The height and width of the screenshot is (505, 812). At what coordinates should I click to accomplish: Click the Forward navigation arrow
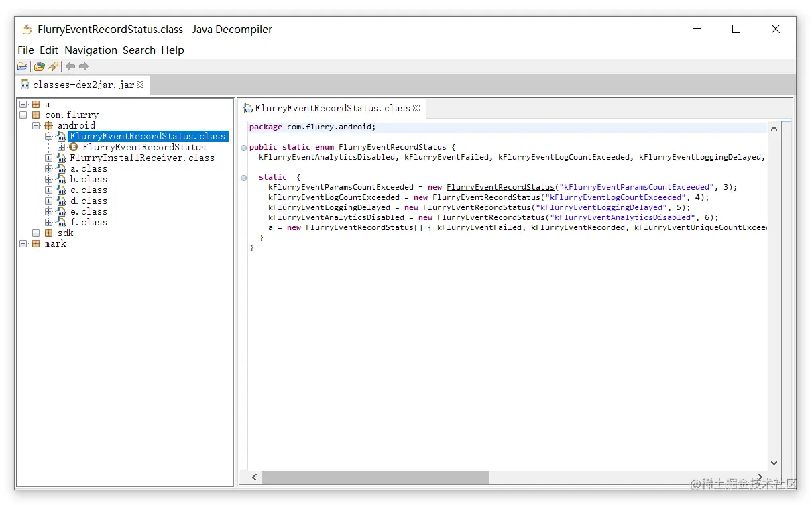(x=84, y=66)
